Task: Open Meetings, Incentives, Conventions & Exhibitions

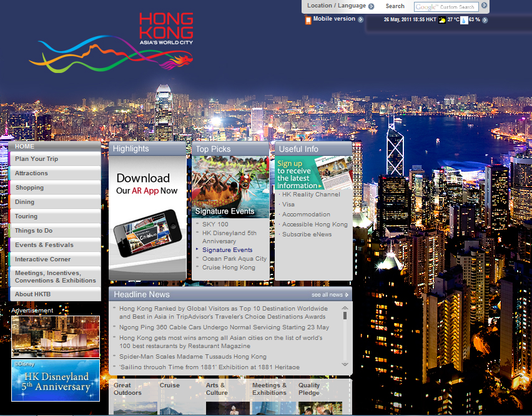Action: tap(54, 277)
